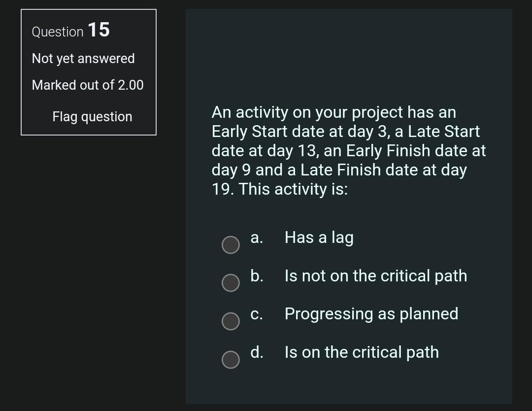Pick the 'Progressing as planned' answer text

(371, 314)
